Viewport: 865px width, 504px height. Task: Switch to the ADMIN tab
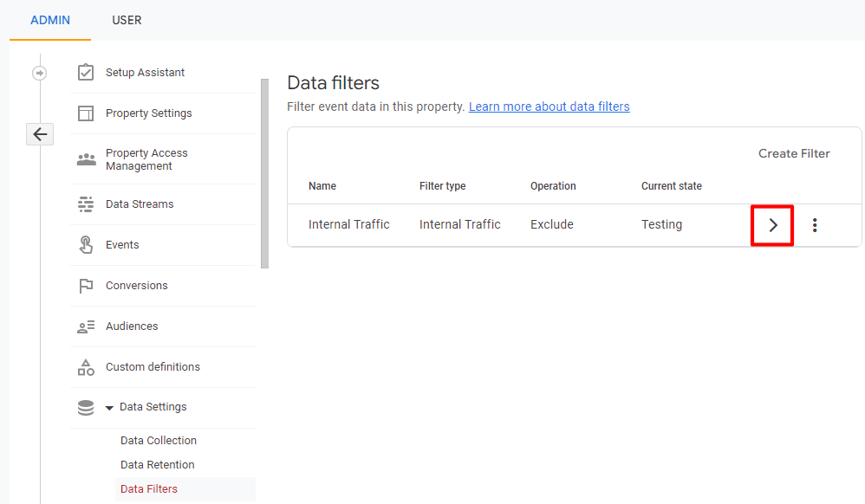49,20
